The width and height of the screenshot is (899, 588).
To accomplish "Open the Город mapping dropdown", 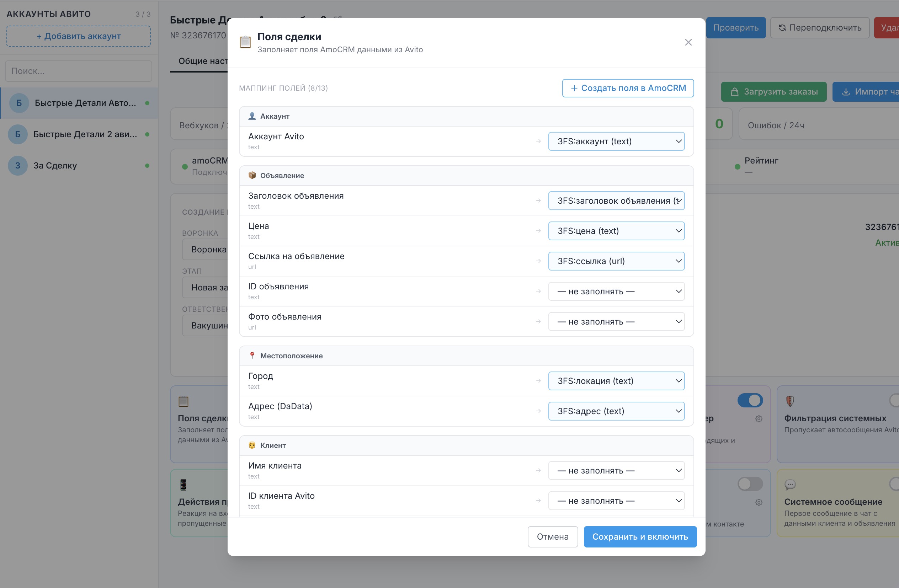I will (616, 381).
